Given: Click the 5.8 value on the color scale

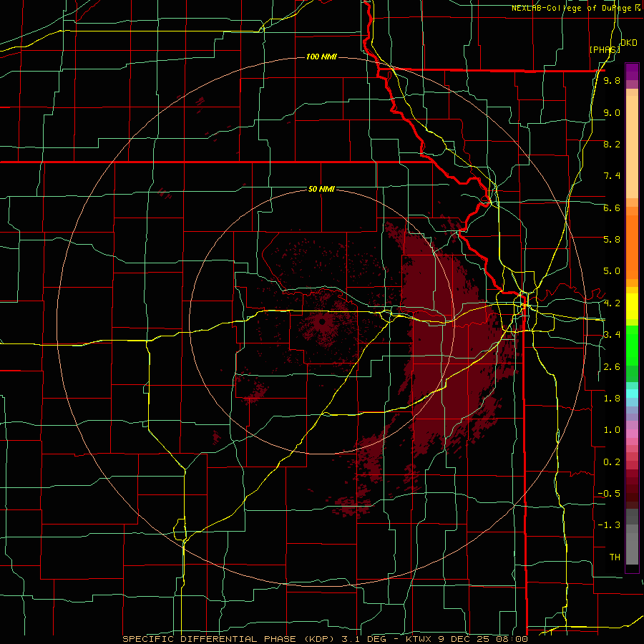Looking at the screenshot, I should [x=612, y=240].
